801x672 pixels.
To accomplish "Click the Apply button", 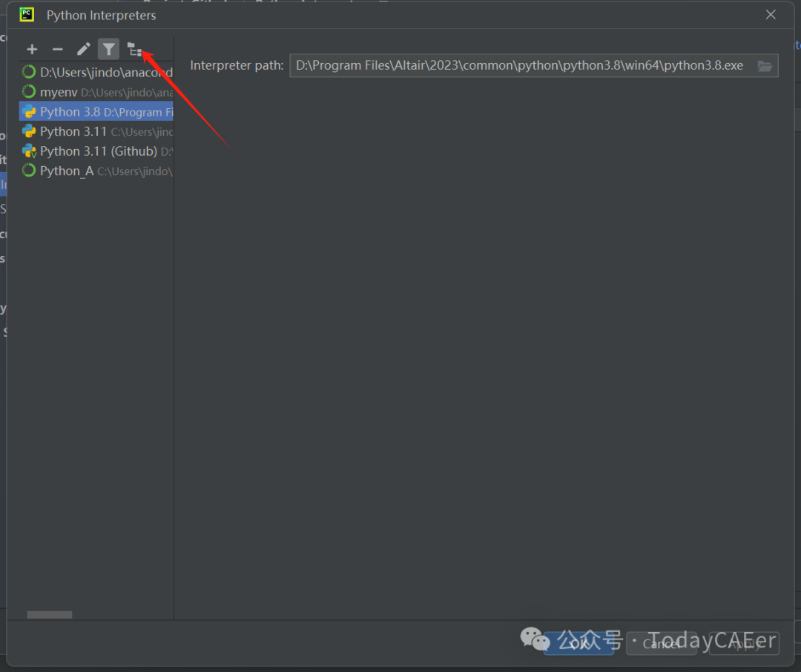I will (x=745, y=643).
